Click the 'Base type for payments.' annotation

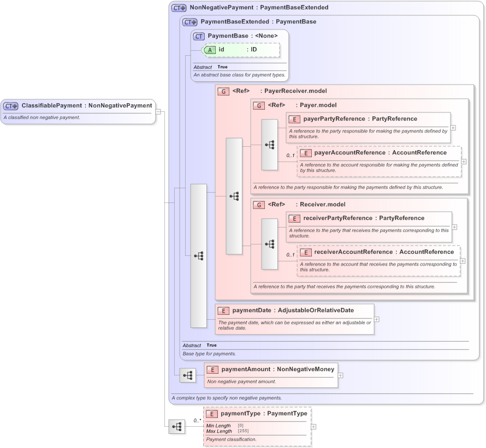(x=209, y=354)
